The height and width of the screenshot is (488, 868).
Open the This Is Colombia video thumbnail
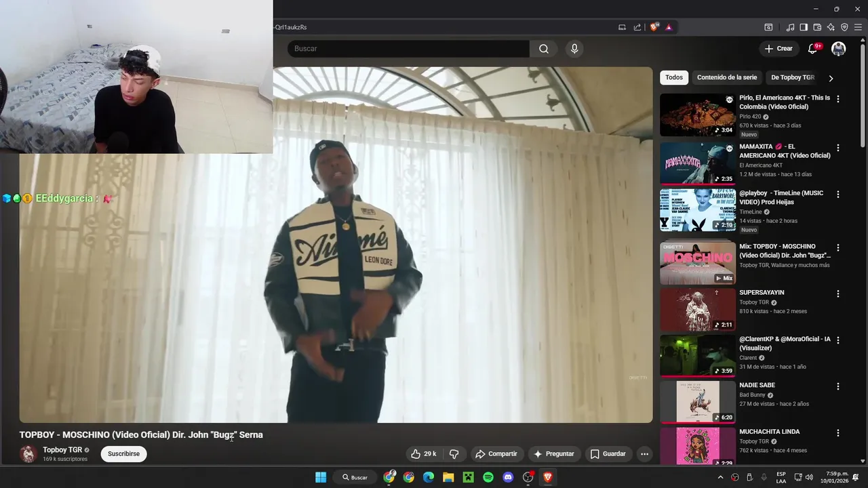(x=698, y=115)
